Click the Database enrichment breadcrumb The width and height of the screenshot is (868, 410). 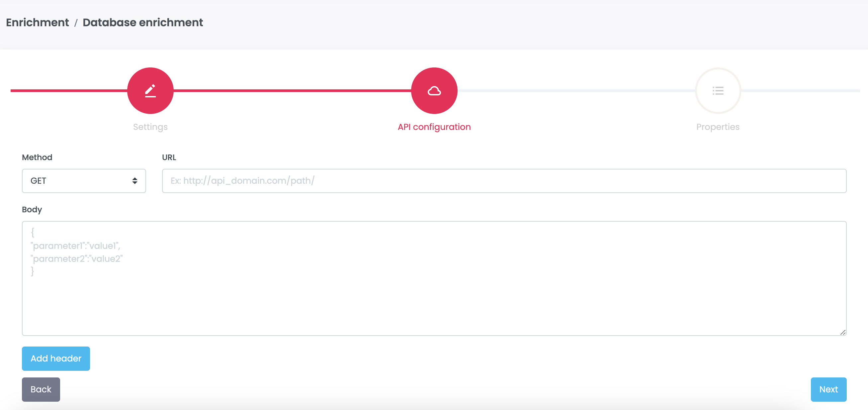[142, 23]
